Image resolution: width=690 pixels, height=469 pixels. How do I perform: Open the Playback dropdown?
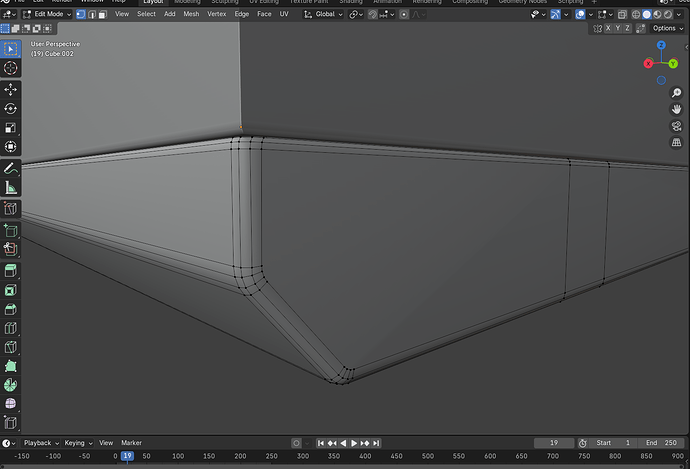pyautogui.click(x=40, y=443)
